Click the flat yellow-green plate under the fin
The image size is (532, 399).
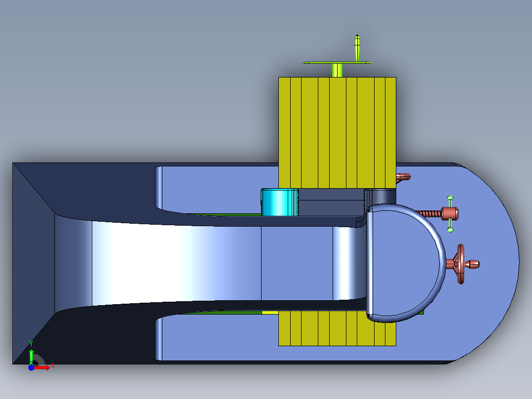(337, 63)
